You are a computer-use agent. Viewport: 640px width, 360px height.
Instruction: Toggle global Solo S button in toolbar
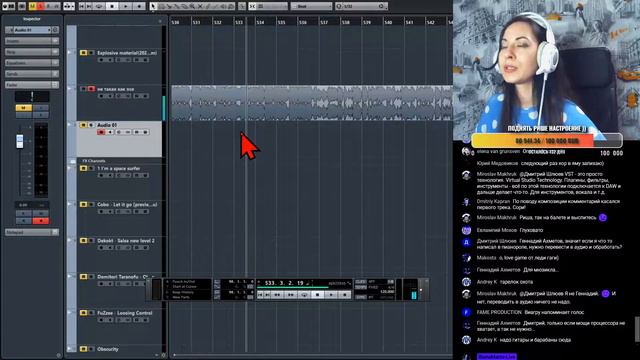coord(40,6)
